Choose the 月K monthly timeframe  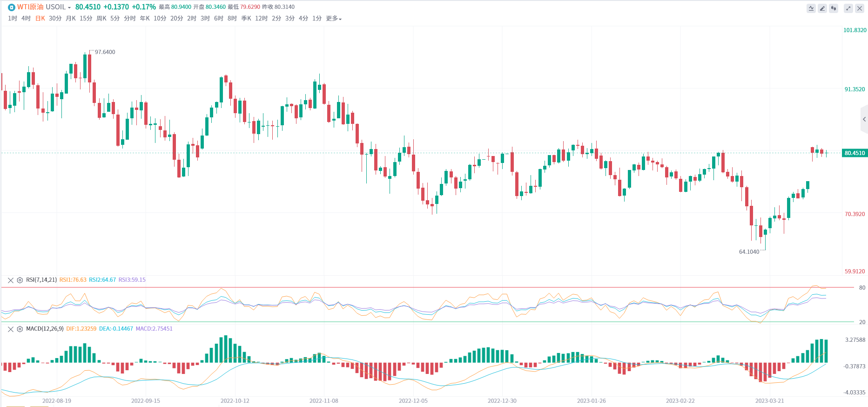(x=71, y=19)
